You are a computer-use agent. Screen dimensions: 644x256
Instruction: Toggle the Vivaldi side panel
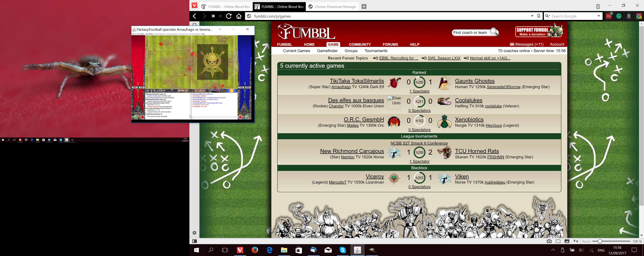click(x=195, y=241)
